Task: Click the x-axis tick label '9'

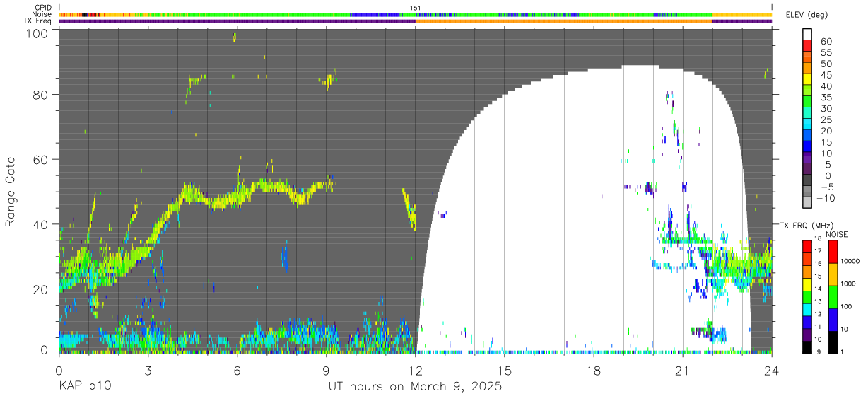Action: (327, 370)
